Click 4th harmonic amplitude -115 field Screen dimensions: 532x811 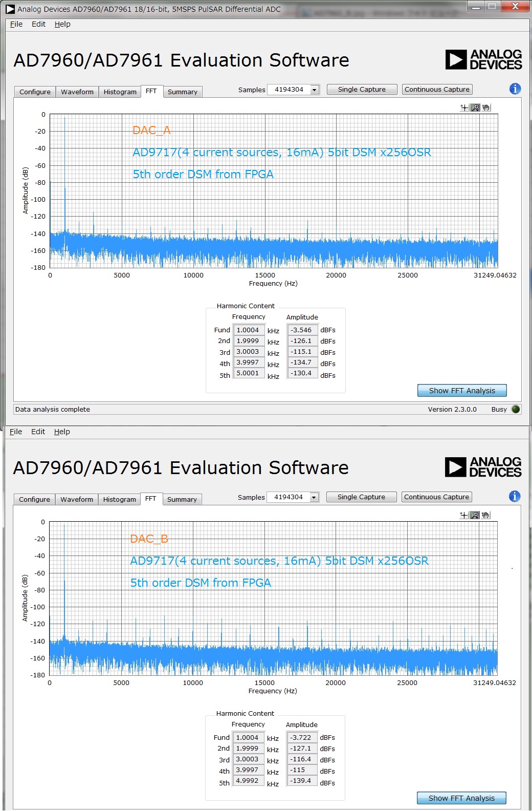(302, 770)
